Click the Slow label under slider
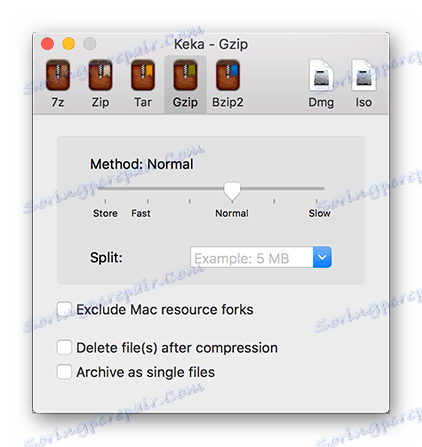422x447 pixels. 319,213
